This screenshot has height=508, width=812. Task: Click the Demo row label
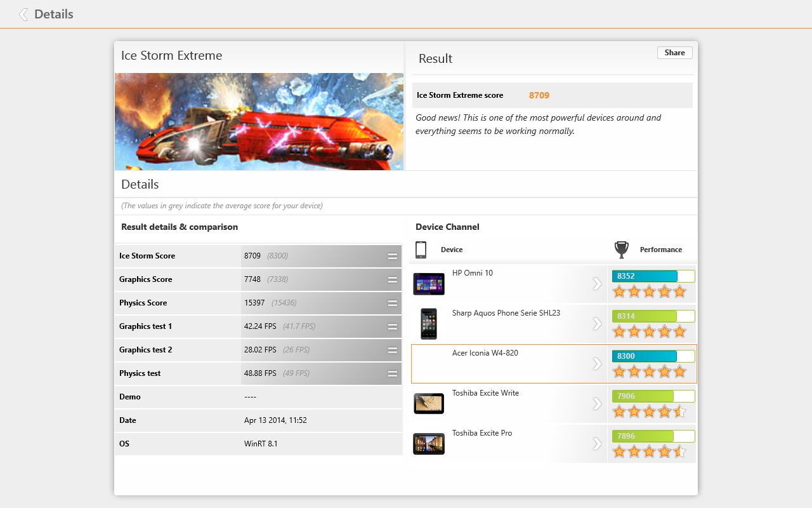coord(130,397)
